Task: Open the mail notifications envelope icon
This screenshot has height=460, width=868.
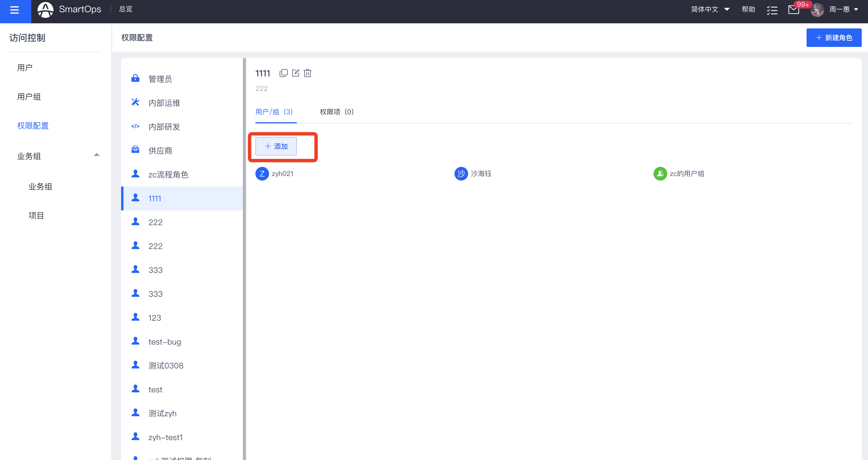Action: 793,10
